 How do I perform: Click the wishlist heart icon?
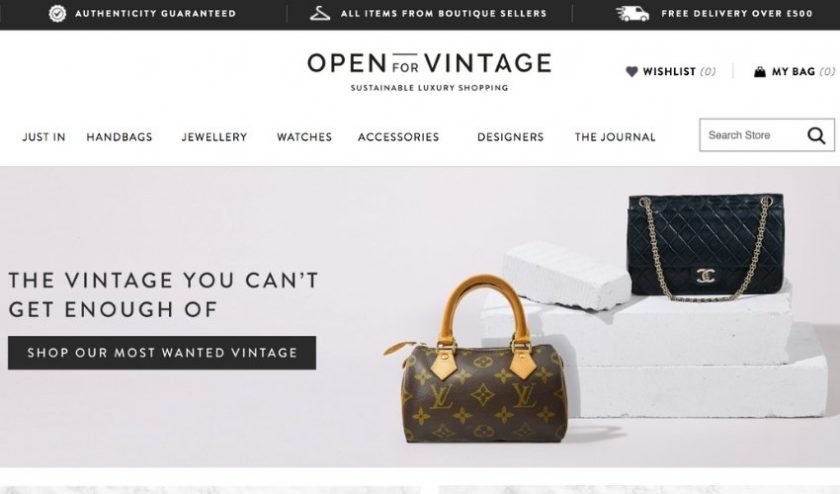coord(632,71)
